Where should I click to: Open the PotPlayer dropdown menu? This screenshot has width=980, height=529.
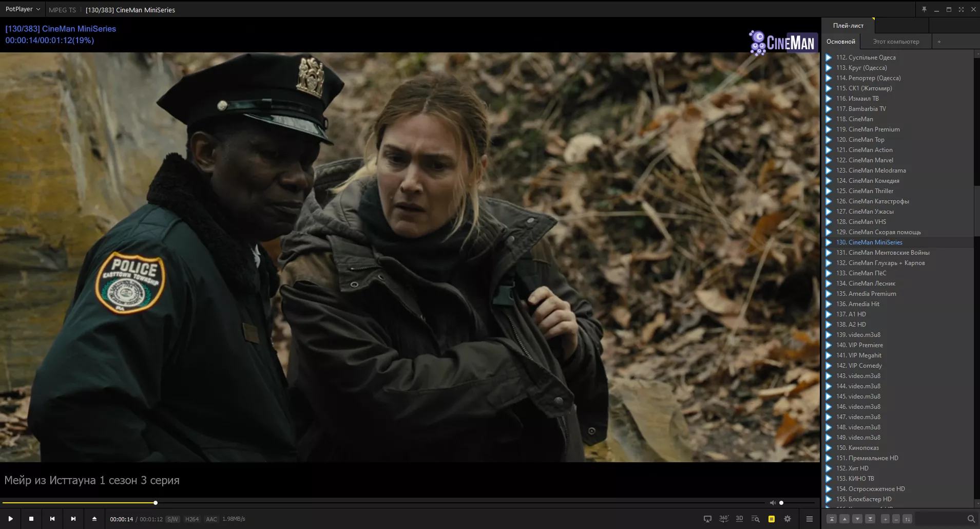(x=23, y=9)
